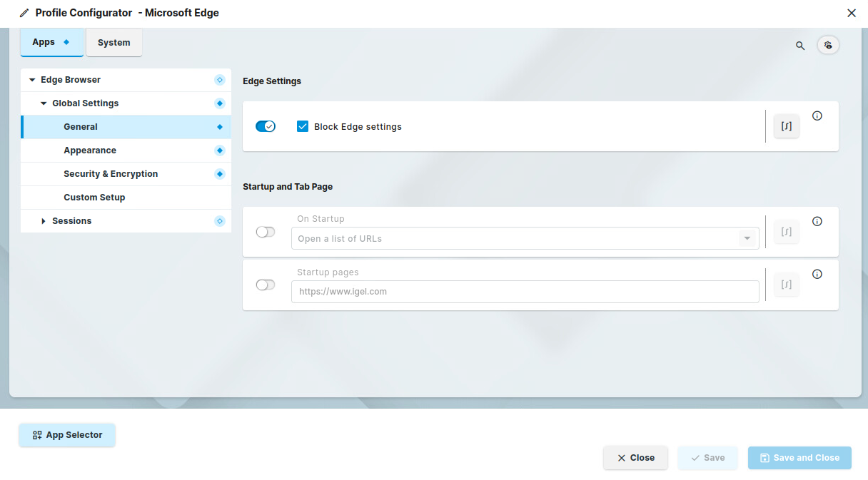The width and height of the screenshot is (868, 480).
Task: Disable the Block Edge settings toggle switch
Action: pos(266,126)
